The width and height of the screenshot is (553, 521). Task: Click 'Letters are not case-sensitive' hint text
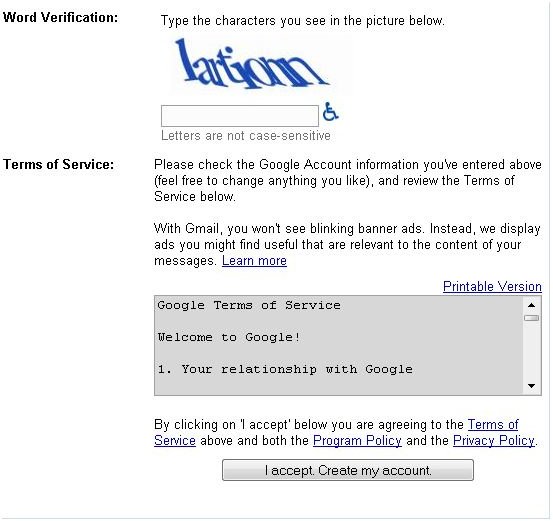pyautogui.click(x=246, y=135)
